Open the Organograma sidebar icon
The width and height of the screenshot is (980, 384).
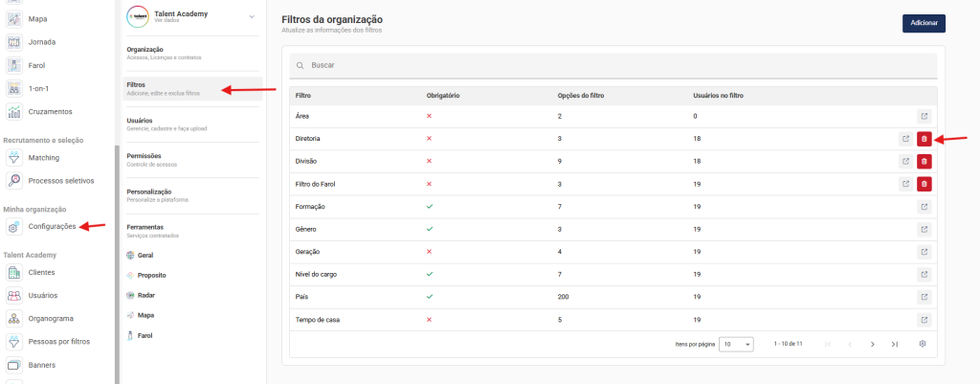14,319
